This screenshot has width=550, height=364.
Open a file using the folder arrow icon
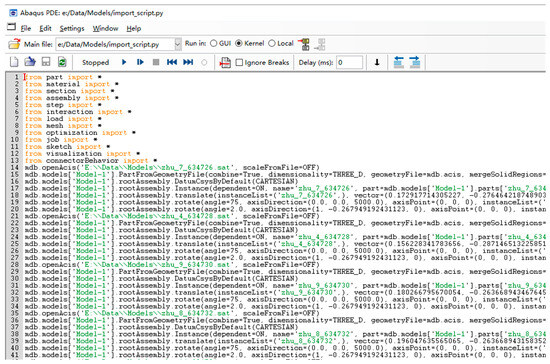pos(30,62)
